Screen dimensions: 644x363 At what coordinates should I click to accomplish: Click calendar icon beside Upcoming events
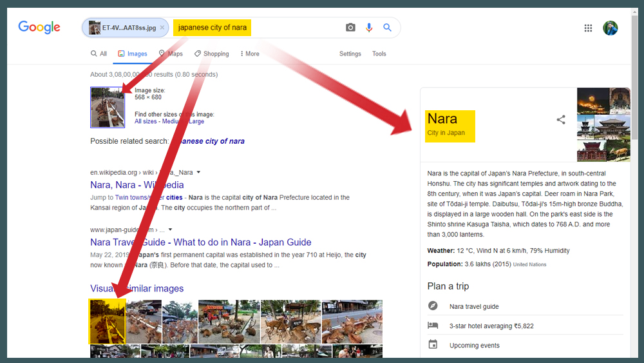click(x=433, y=344)
